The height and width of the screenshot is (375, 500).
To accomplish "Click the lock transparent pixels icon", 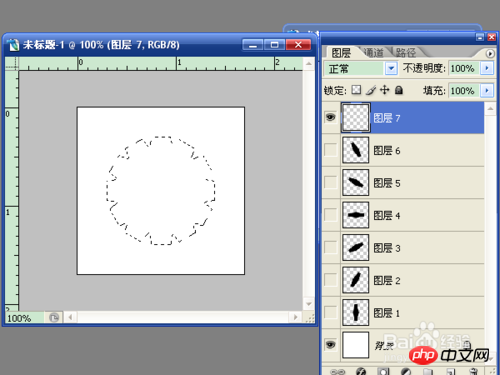I will [x=356, y=90].
